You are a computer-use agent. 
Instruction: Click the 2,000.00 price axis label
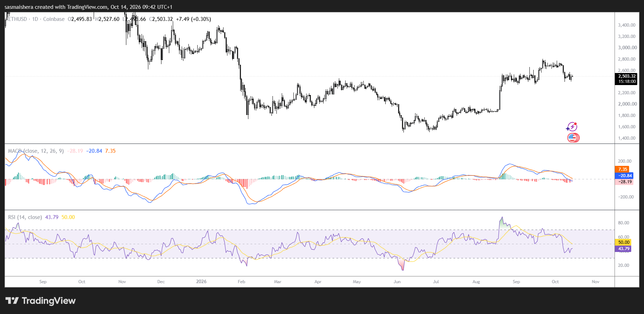(627, 104)
